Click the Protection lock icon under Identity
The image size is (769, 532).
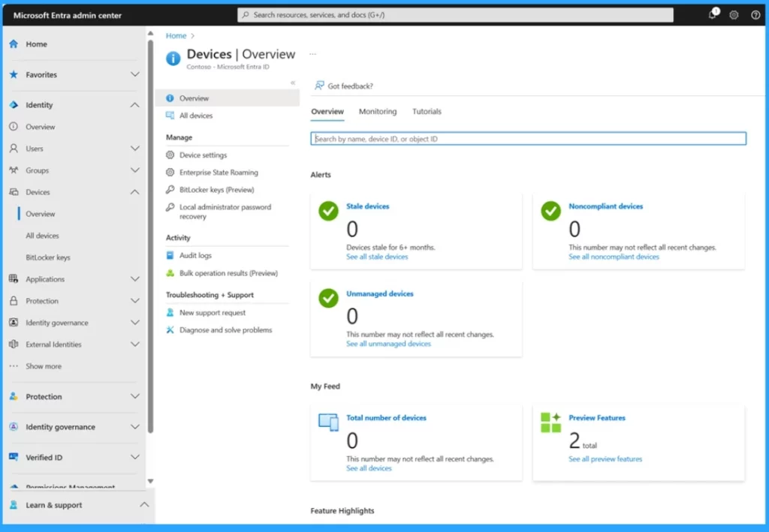[x=14, y=301]
